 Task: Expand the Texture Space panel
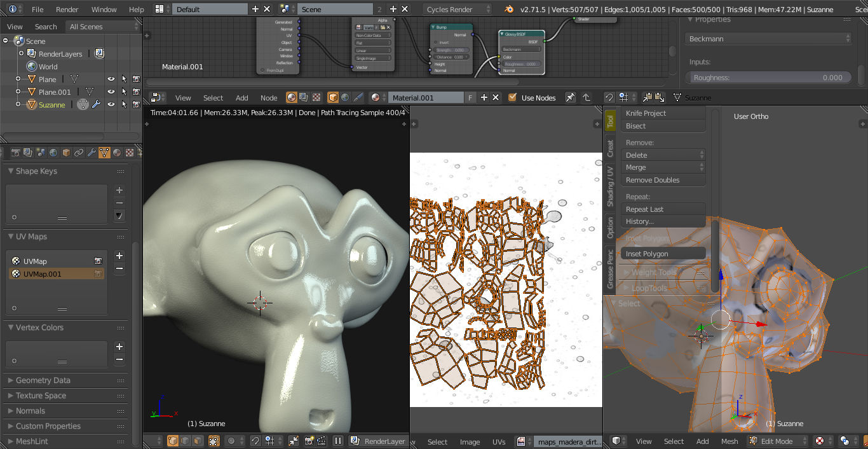[11, 396]
